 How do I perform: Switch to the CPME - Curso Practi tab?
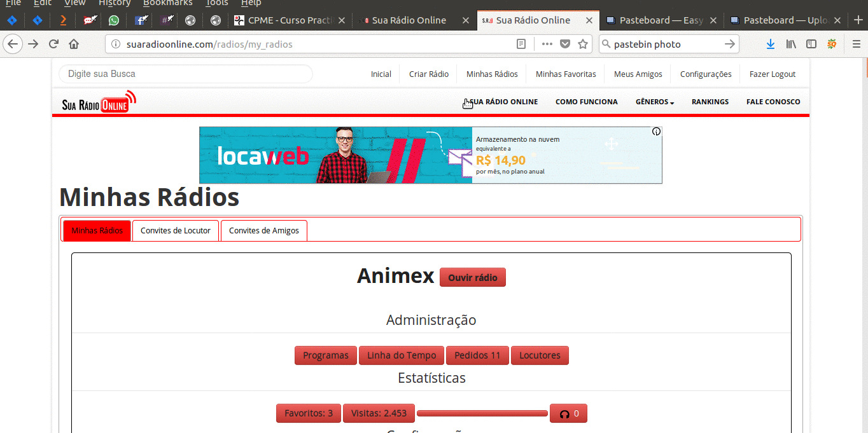click(290, 20)
